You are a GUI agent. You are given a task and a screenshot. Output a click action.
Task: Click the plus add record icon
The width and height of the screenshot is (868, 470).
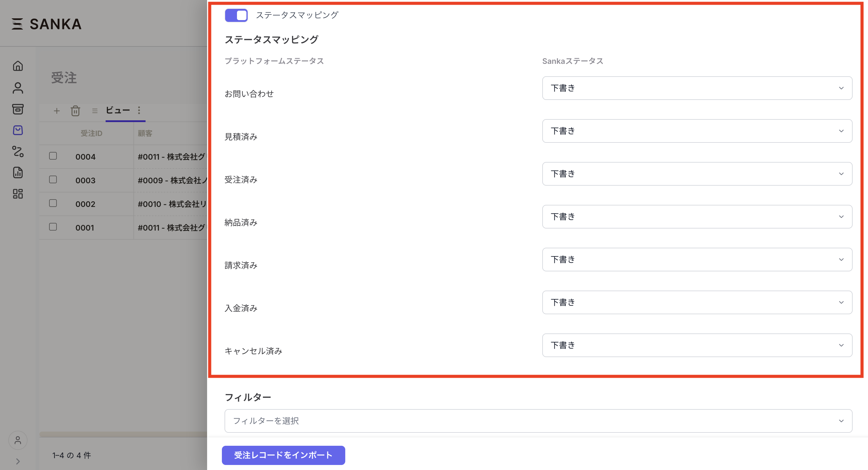pyautogui.click(x=57, y=111)
